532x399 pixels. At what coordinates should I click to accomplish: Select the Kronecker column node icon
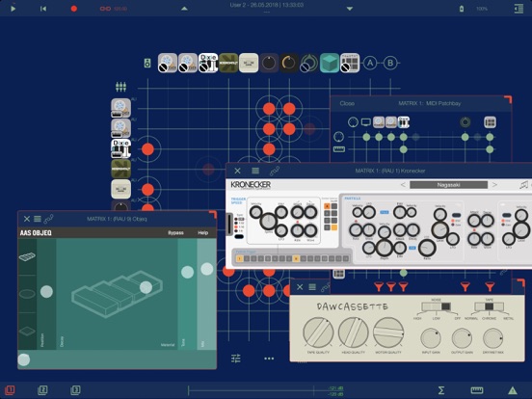(x=228, y=63)
